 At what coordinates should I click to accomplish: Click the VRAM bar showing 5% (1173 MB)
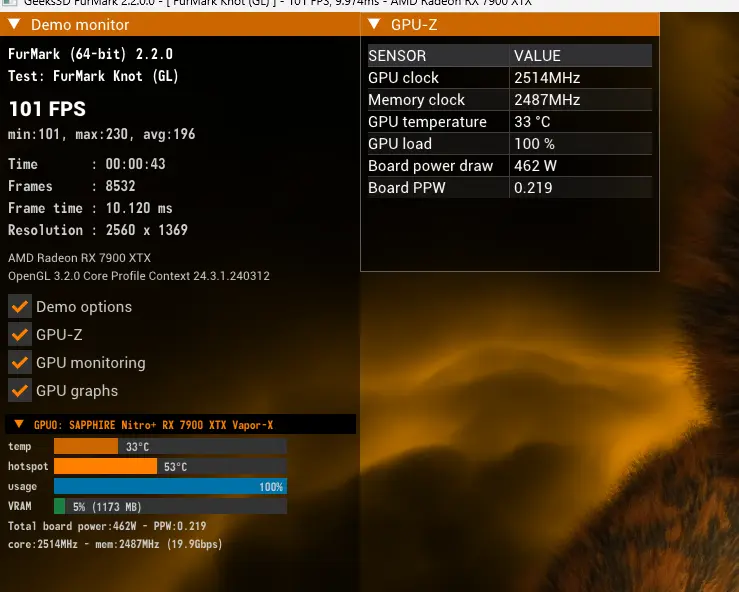[170, 506]
